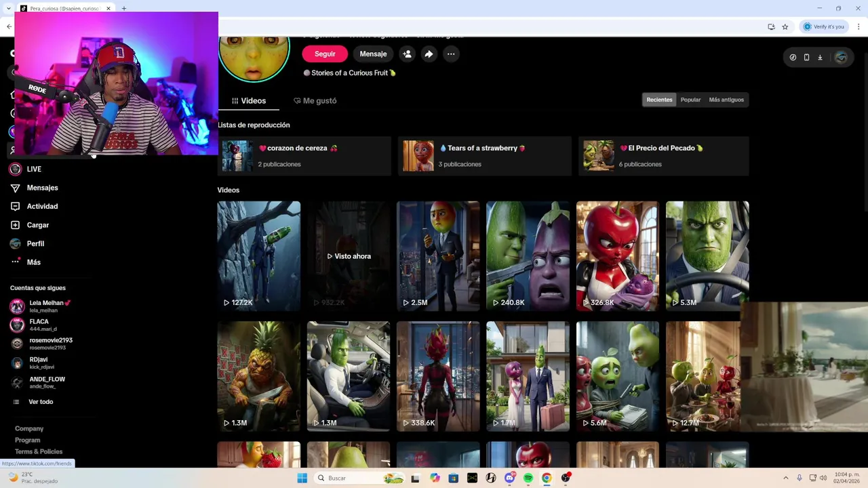
Task: Open a new Chrome tab
Action: 124,8
